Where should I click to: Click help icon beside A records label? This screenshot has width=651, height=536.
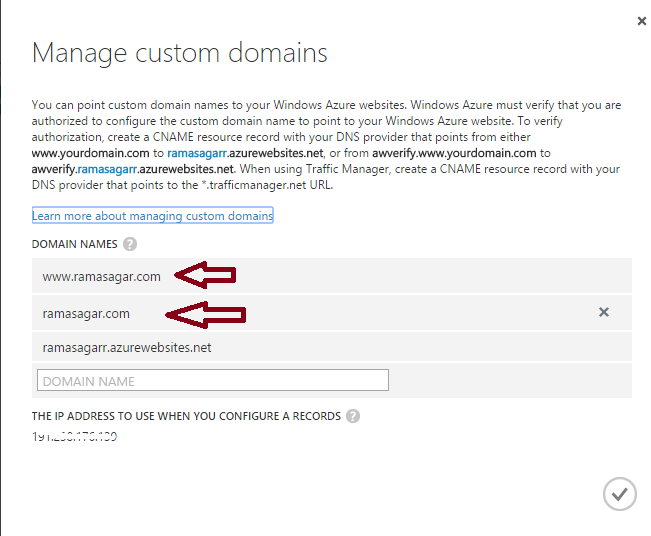tap(353, 416)
